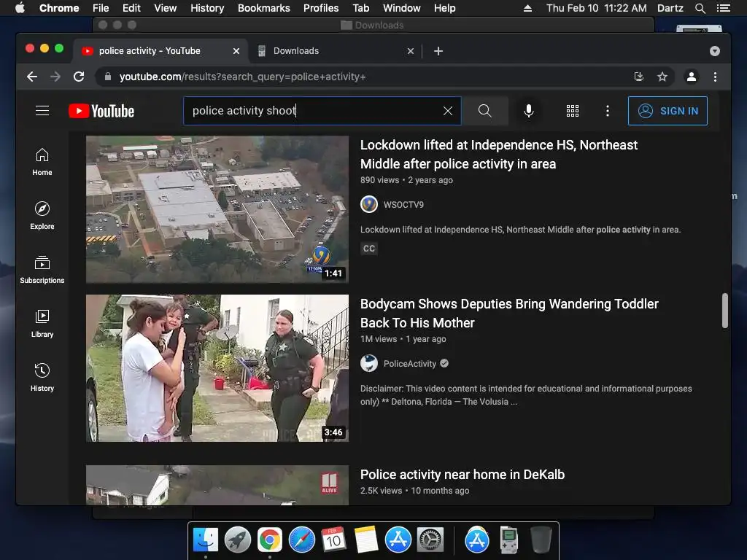
Task: Open the Chrome profile avatar
Action: tap(692, 77)
